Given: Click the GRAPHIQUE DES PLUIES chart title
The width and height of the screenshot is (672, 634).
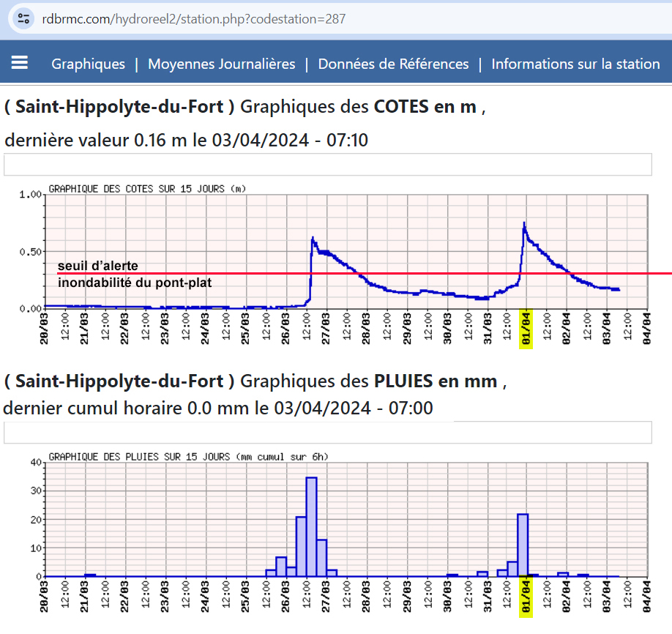Looking at the screenshot, I should coord(188,457).
